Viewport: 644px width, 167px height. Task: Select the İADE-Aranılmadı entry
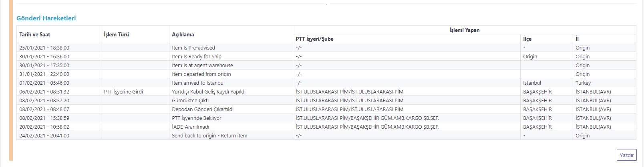click(191, 127)
